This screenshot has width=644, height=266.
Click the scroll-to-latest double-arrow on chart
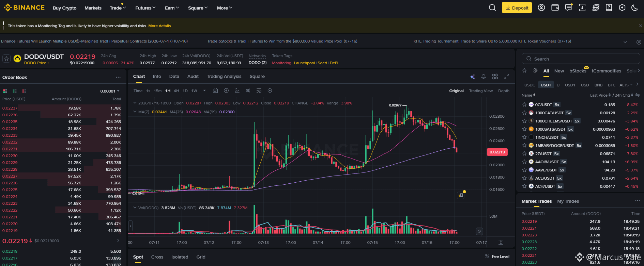click(x=479, y=231)
